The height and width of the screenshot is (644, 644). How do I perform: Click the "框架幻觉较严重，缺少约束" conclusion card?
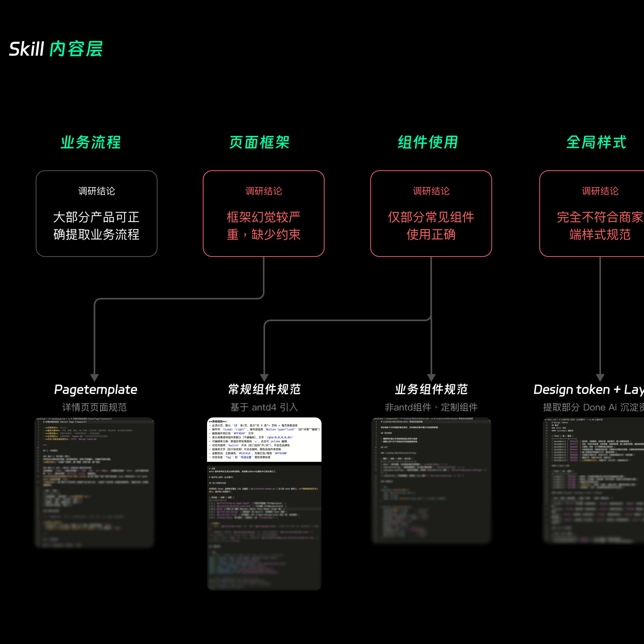click(x=264, y=214)
